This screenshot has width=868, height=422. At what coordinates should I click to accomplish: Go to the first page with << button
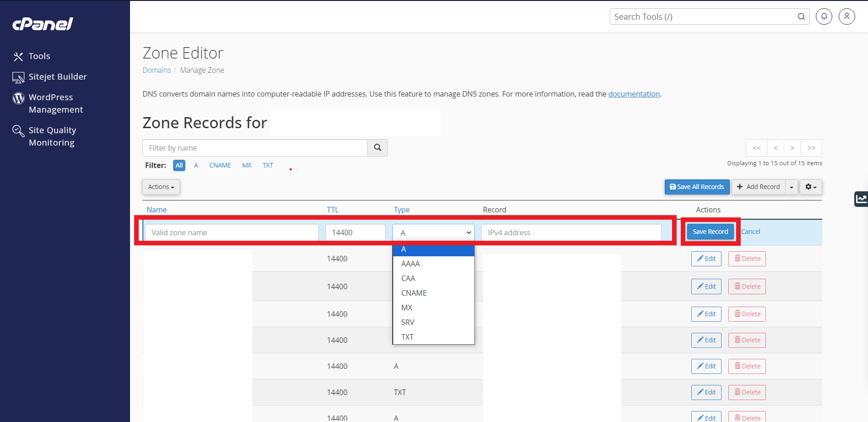point(757,148)
